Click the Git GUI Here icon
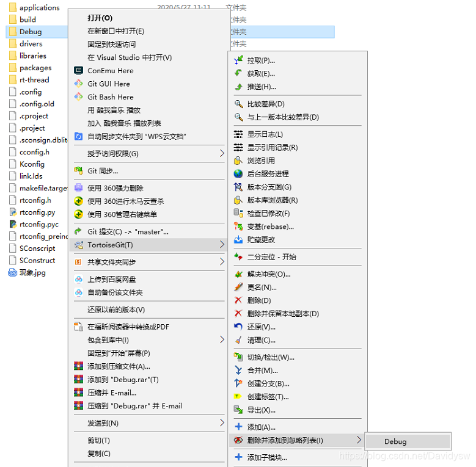The height and width of the screenshot is (467, 476). point(79,84)
